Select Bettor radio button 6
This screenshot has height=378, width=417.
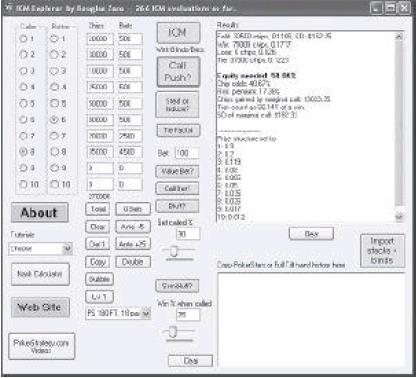(54, 119)
